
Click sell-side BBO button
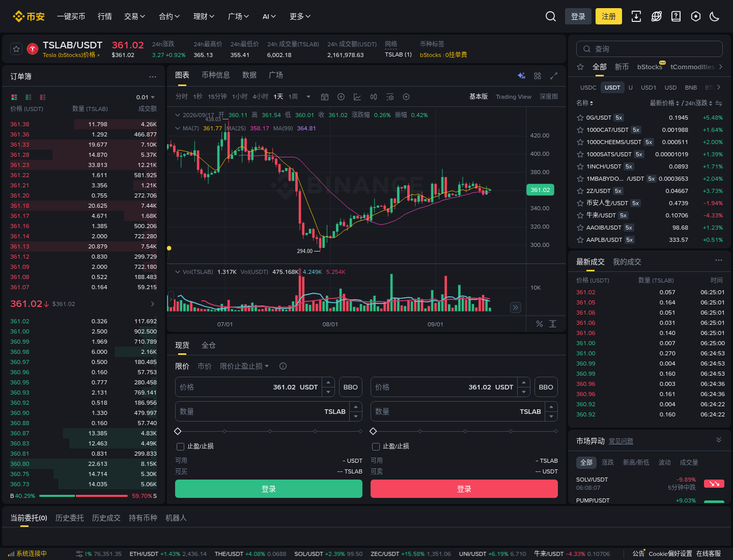[546, 387]
